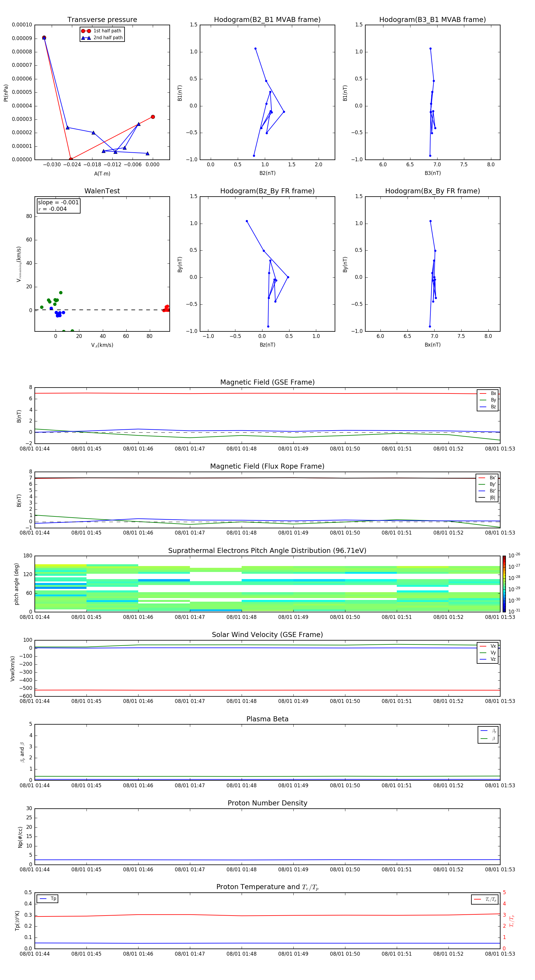Select the "1st half path" legend entry
This screenshot has width=535, height=980.
click(102, 31)
